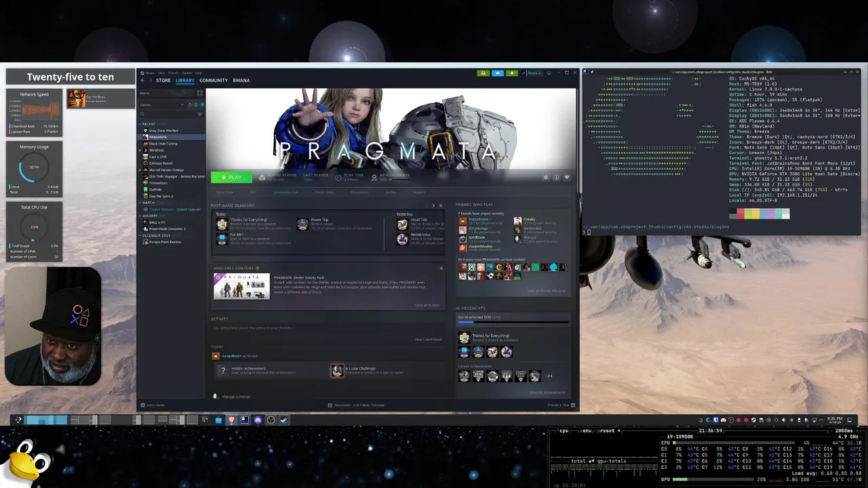The height and width of the screenshot is (488, 868).
Task: Select Crimson Desert in the library
Action: coord(171,163)
